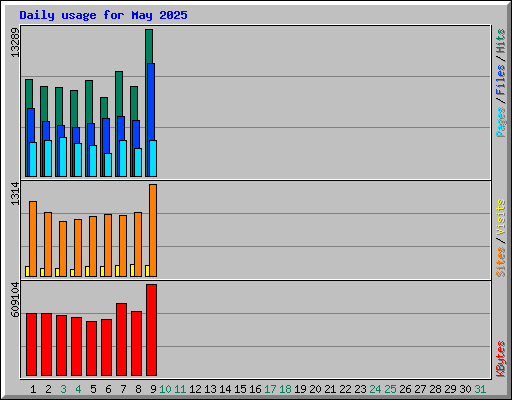Click the yellow Visits bar for day 1
The image size is (512, 400).
click(x=27, y=271)
